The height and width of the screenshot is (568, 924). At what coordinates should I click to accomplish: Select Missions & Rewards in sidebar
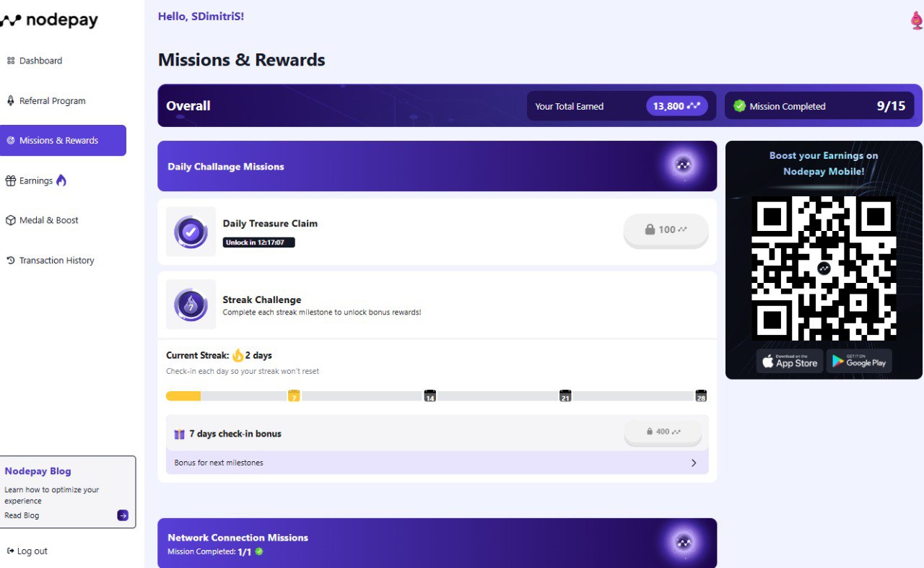58,141
